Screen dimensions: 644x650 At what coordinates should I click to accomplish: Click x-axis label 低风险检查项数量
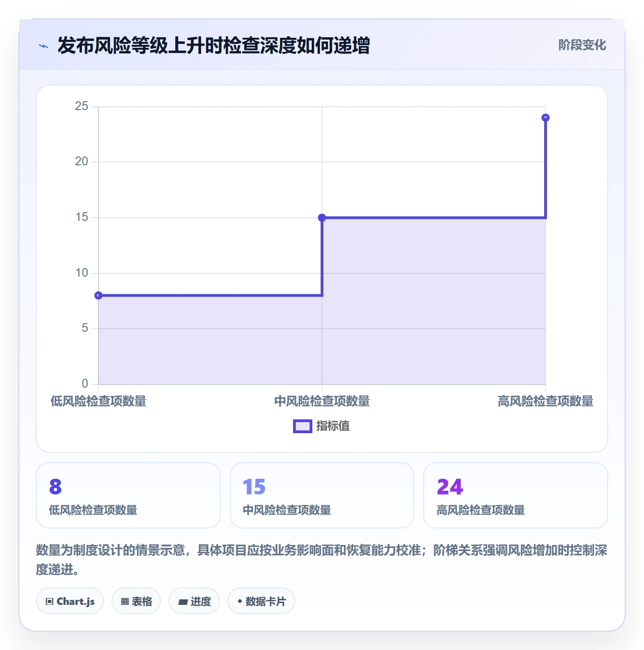coord(98,401)
